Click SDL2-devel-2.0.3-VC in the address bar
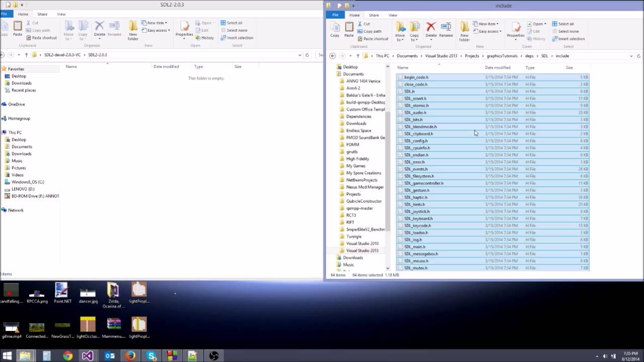The width and height of the screenshot is (644, 362). point(62,55)
